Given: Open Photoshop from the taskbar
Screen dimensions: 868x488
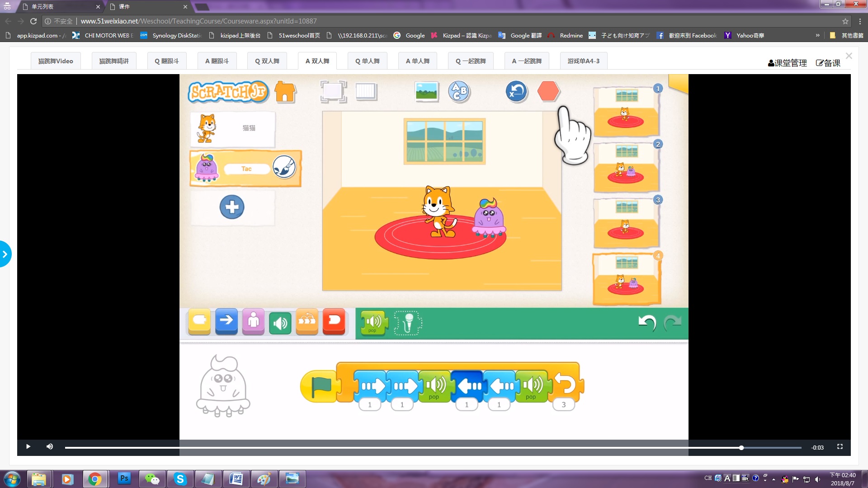Looking at the screenshot, I should 124,479.
